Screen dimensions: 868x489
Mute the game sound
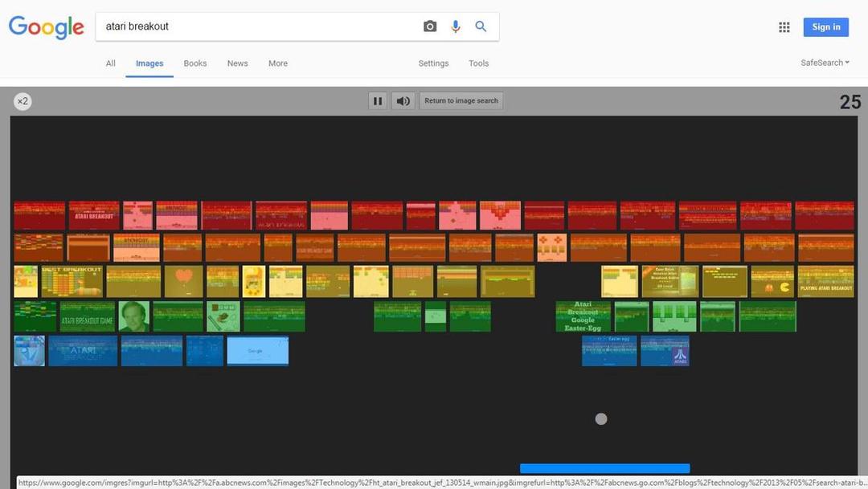pos(403,100)
